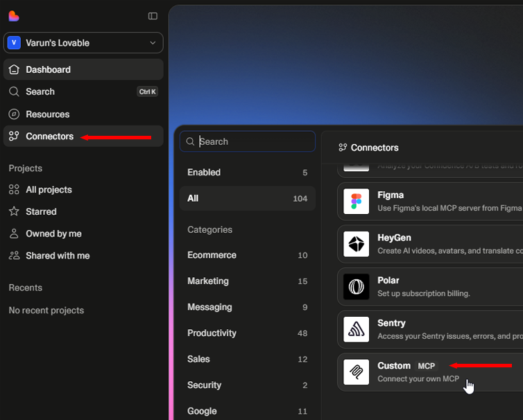Click the Sentry logo icon
The width and height of the screenshot is (523, 420).
[357, 329]
